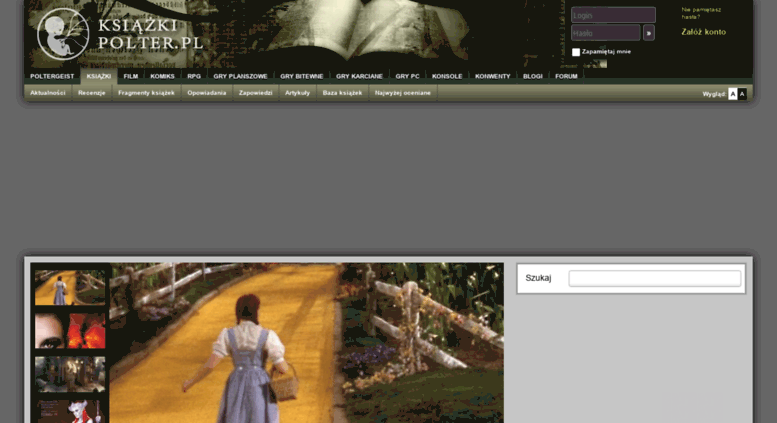This screenshot has height=423, width=777.
Task: Open Baza książek submenu item
Action: pyautogui.click(x=342, y=93)
